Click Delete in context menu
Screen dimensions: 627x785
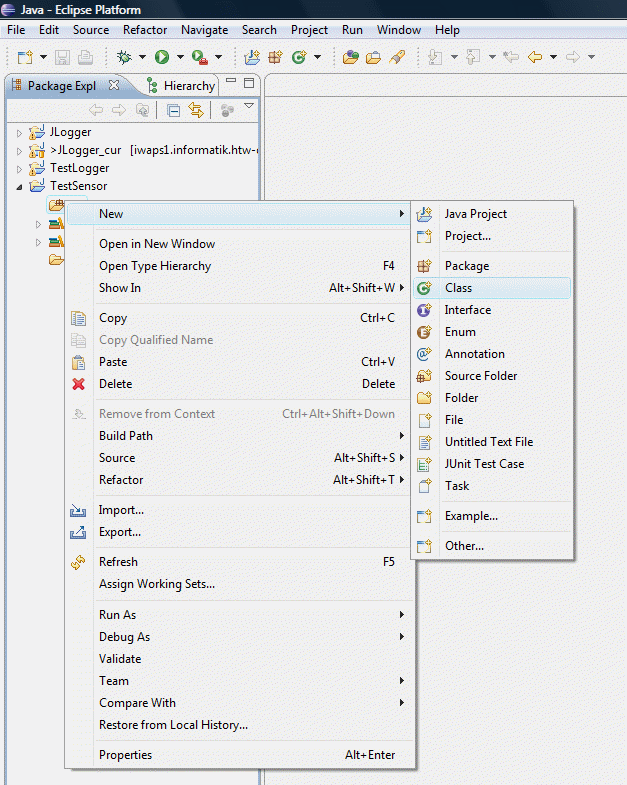239,384
